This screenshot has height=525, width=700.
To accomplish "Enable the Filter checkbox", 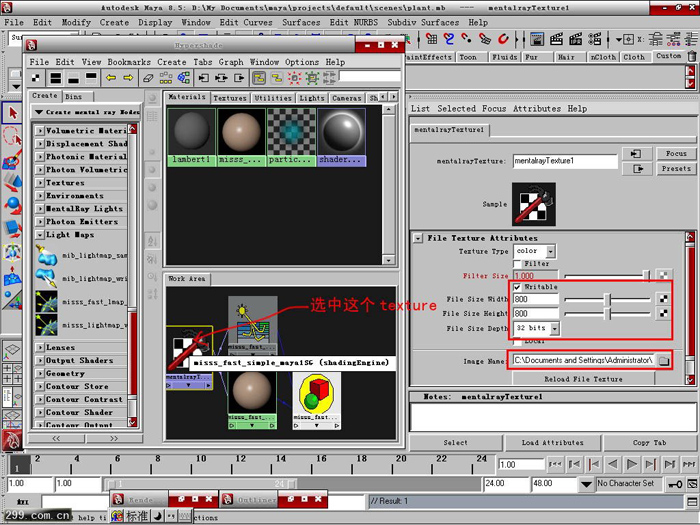I will pyautogui.click(x=517, y=264).
